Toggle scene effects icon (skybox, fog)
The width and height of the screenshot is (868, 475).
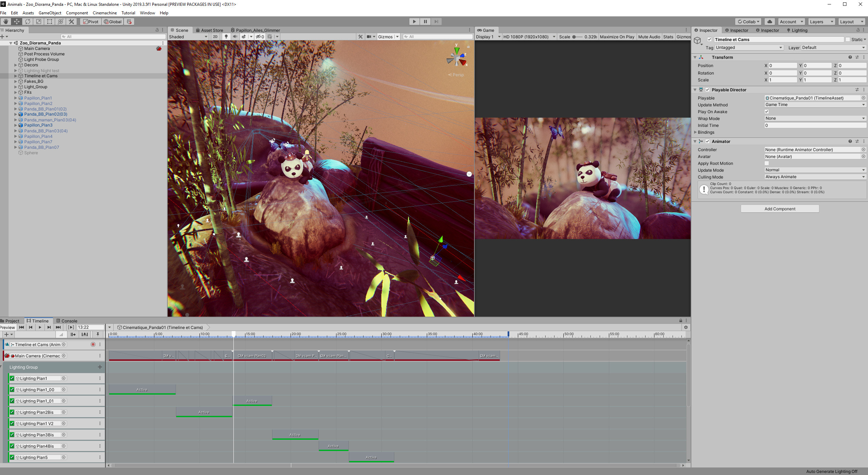pos(244,37)
